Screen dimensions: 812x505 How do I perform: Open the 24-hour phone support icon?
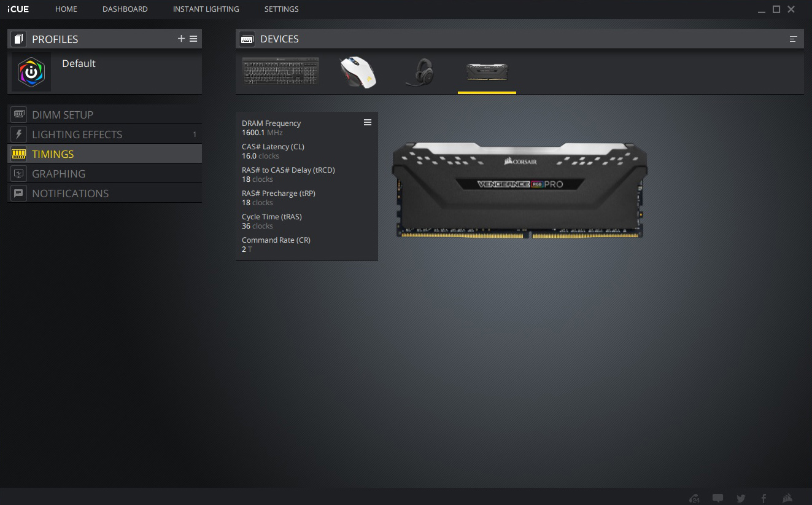[x=695, y=498]
